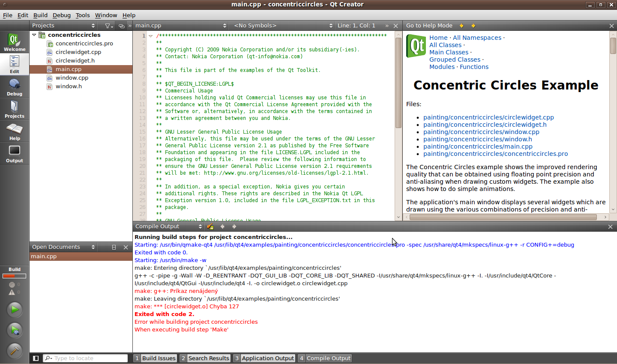Switch to Debug mode in sidebar

15,87
